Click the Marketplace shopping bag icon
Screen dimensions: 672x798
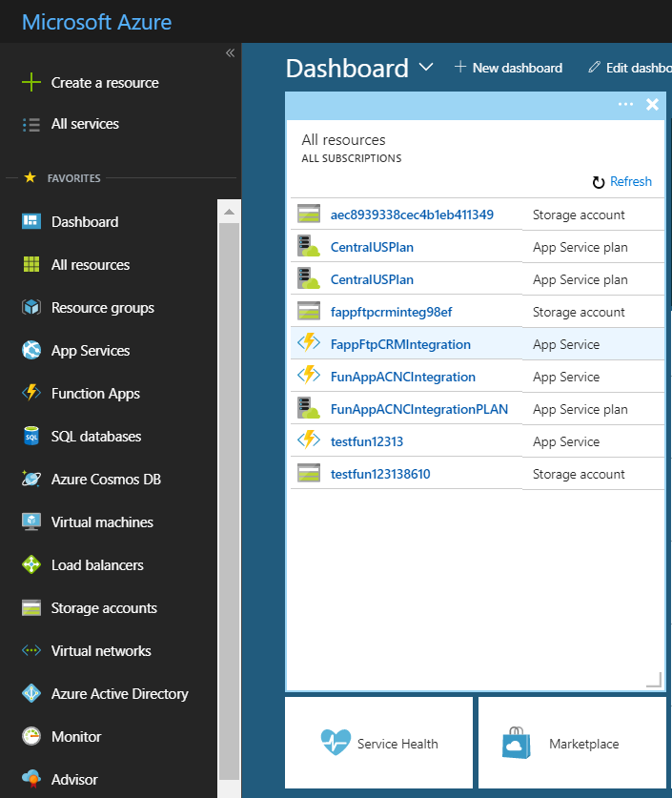click(x=517, y=743)
